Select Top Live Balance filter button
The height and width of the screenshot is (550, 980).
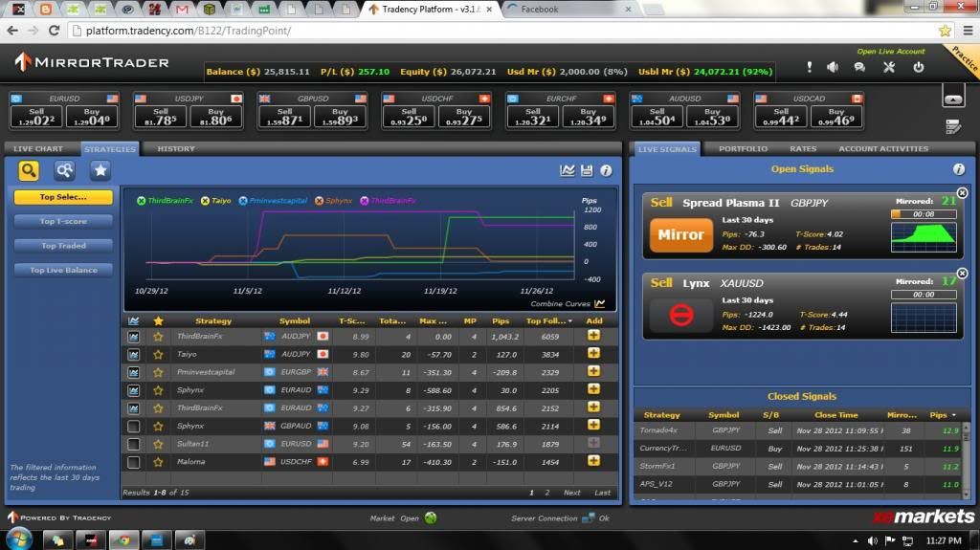(63, 270)
